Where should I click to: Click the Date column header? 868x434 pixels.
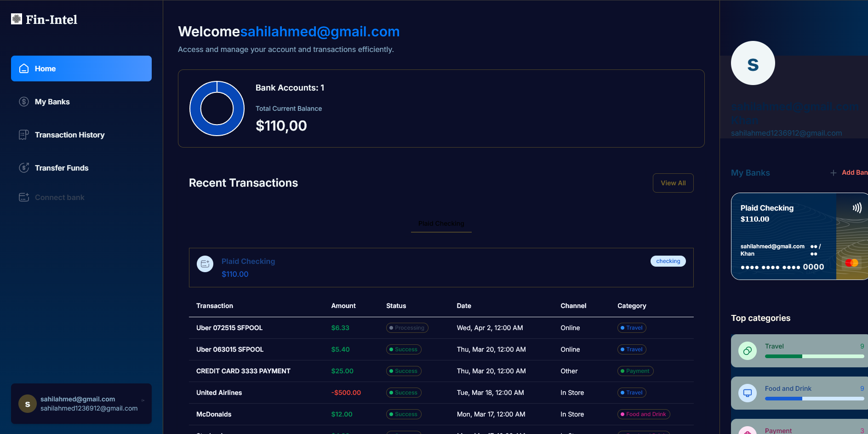pyautogui.click(x=464, y=306)
